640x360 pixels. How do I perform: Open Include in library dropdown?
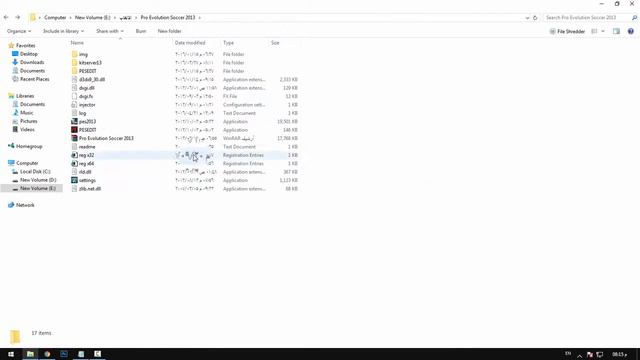63,31
